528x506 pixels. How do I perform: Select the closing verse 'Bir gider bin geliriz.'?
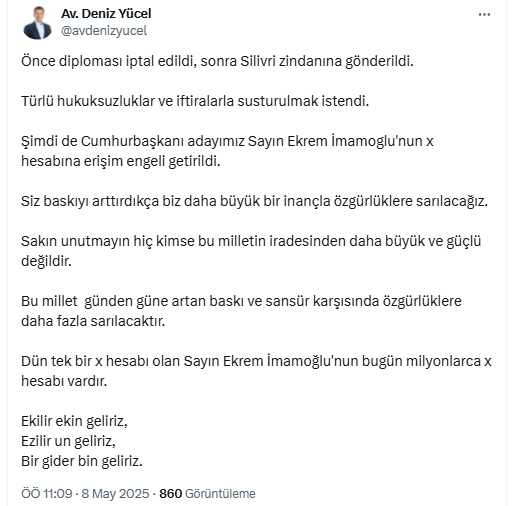82,461
